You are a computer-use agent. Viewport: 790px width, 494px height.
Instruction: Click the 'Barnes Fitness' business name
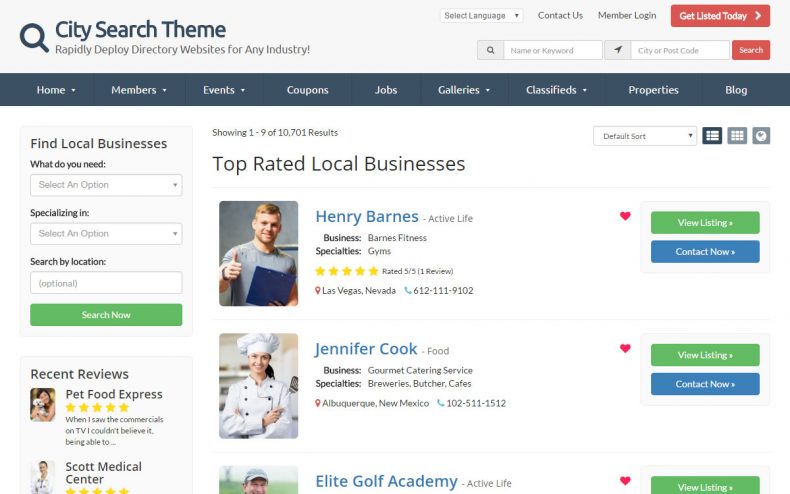[397, 237]
